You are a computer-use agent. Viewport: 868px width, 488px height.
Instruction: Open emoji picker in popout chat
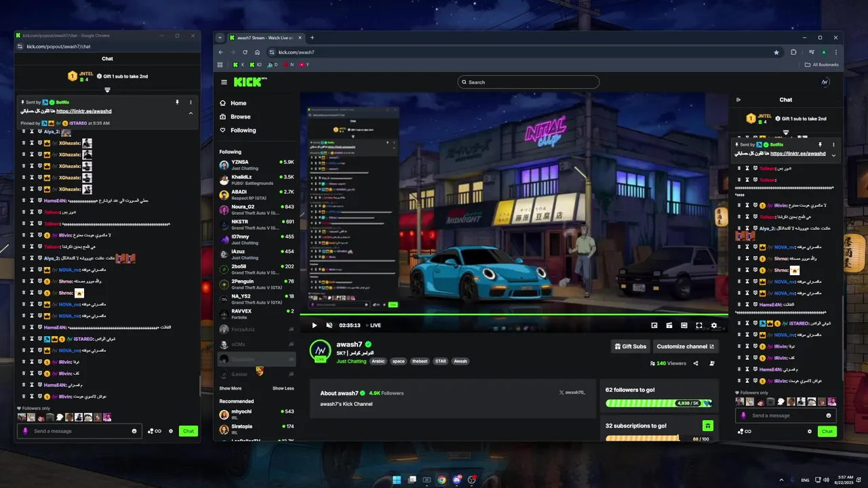(134, 431)
